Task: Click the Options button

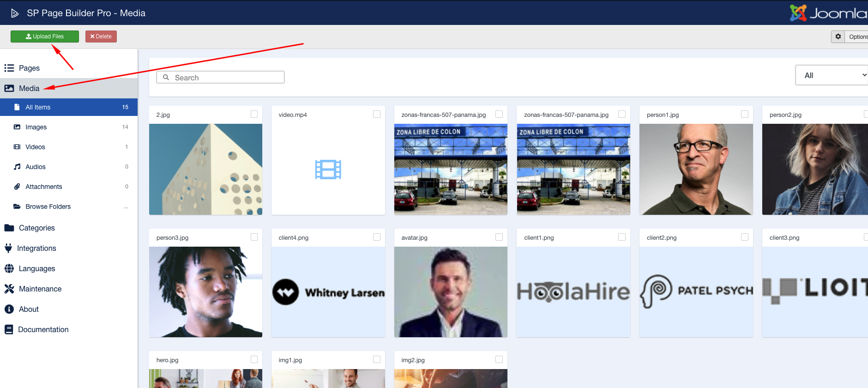Action: pyautogui.click(x=850, y=36)
